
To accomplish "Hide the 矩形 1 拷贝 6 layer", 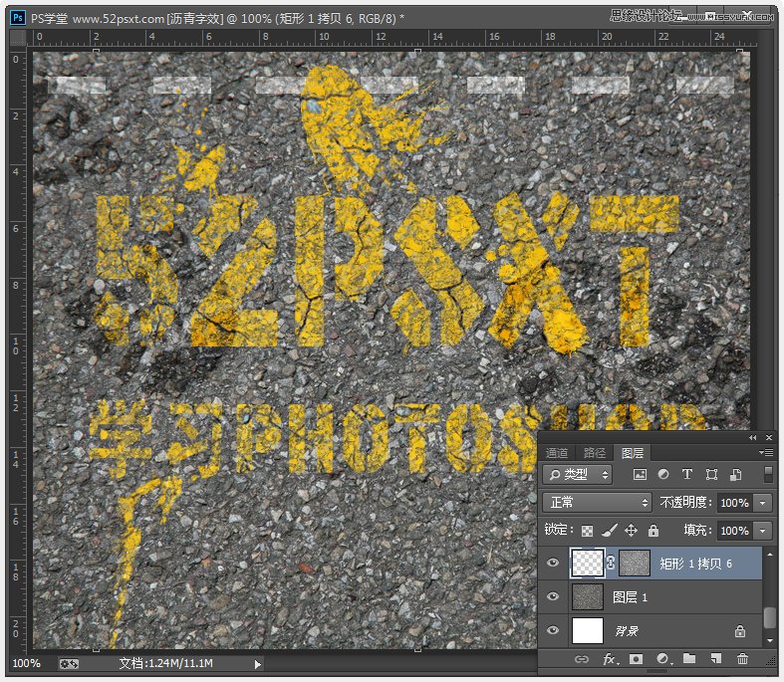I will click(553, 564).
